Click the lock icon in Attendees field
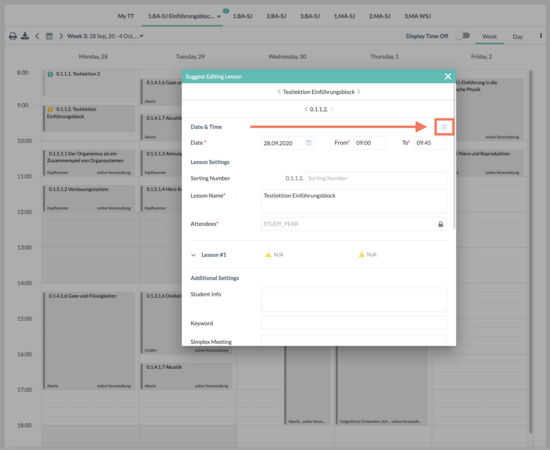The image size is (550, 450). 441,224
